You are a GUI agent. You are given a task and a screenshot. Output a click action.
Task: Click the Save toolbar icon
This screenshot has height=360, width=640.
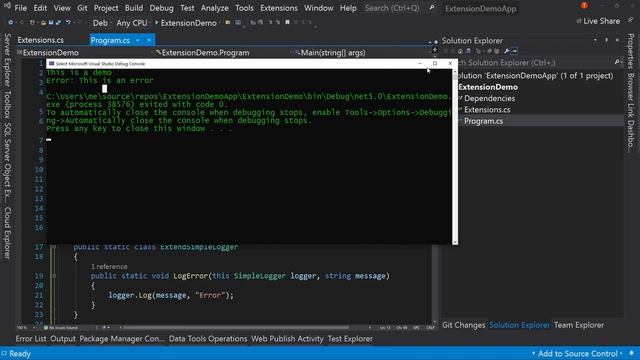(51, 23)
